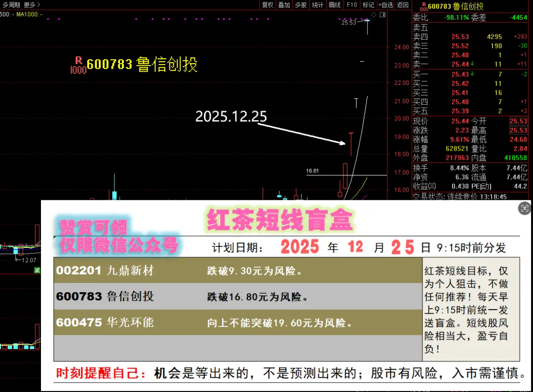Viewport: 533px width, 392px height.
Task: Click the 内盘 value 410558
Action: [x=516, y=158]
